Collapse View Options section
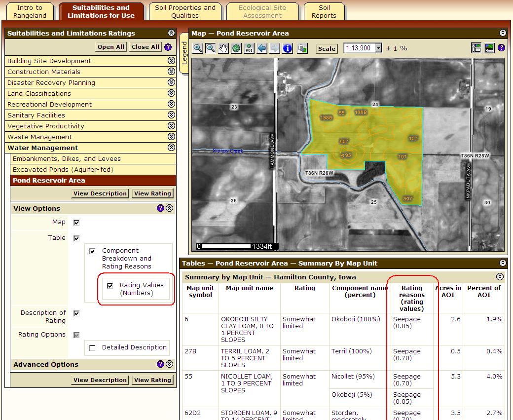513x420 pixels. (x=169, y=208)
